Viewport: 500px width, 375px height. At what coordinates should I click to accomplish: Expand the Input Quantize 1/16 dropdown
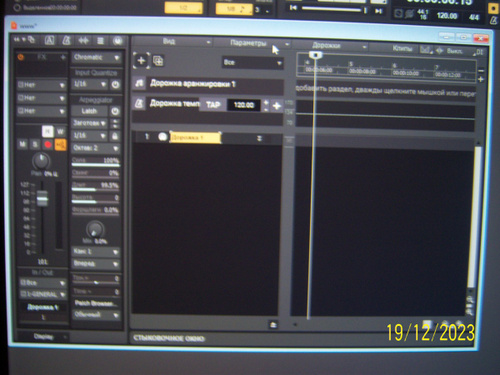[x=90, y=84]
